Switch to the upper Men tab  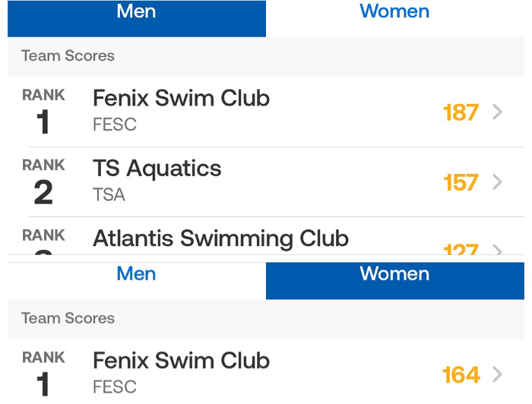click(x=137, y=13)
